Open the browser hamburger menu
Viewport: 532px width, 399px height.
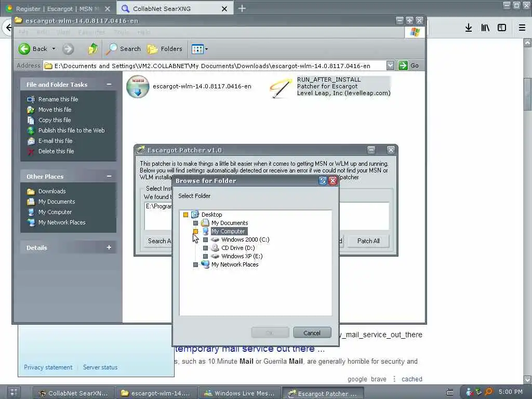[x=522, y=28]
